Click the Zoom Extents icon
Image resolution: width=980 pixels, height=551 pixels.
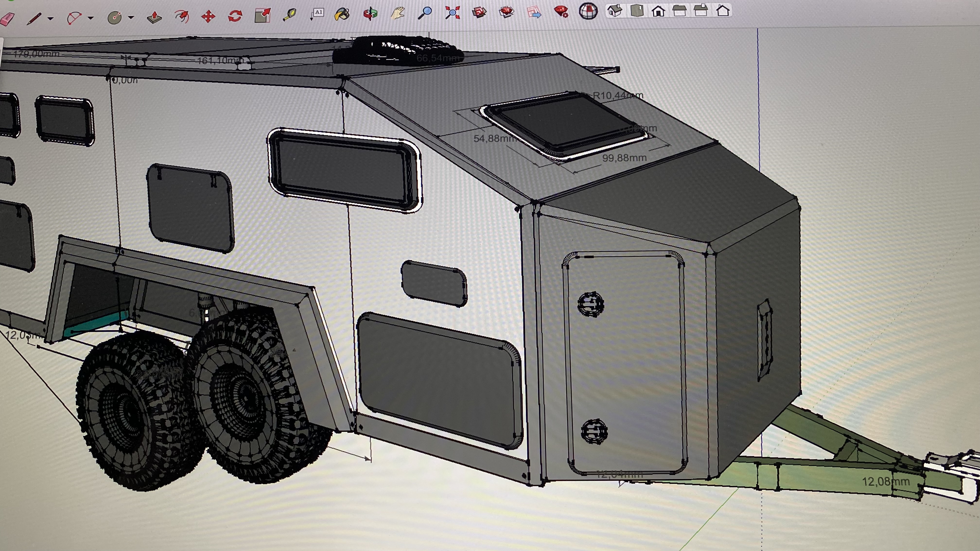click(x=452, y=13)
